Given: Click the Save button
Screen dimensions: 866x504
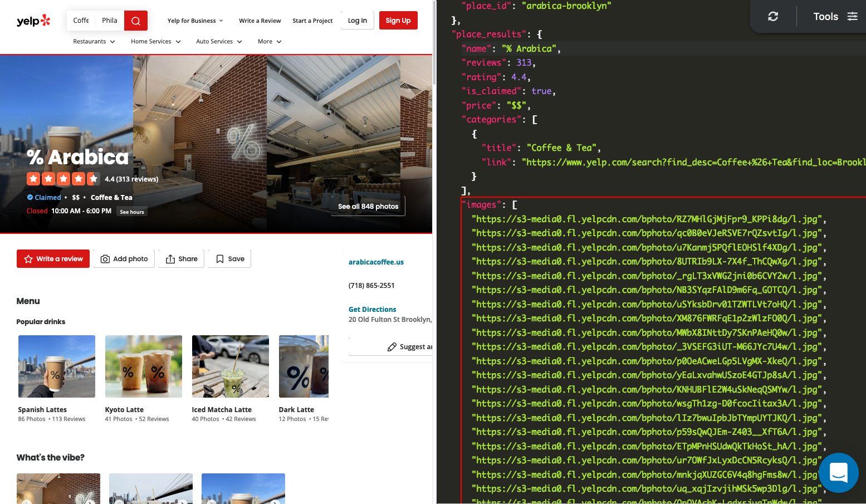Looking at the screenshot, I should click(x=229, y=259).
